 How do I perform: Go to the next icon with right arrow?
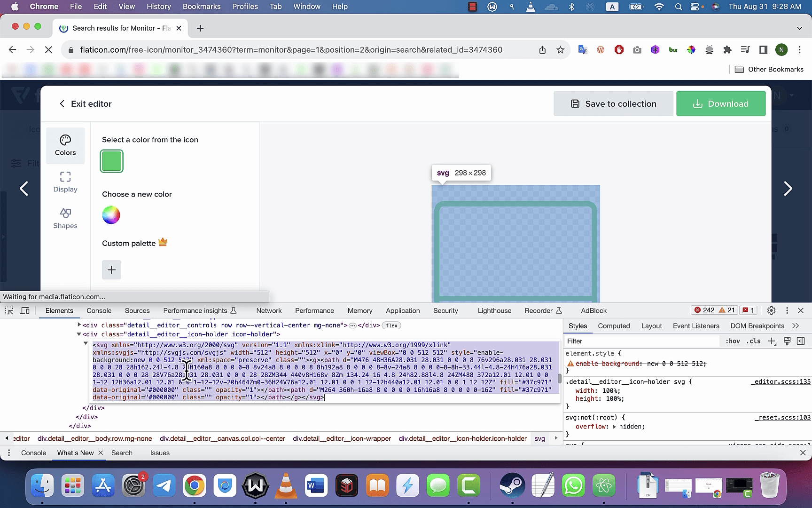[788, 189]
